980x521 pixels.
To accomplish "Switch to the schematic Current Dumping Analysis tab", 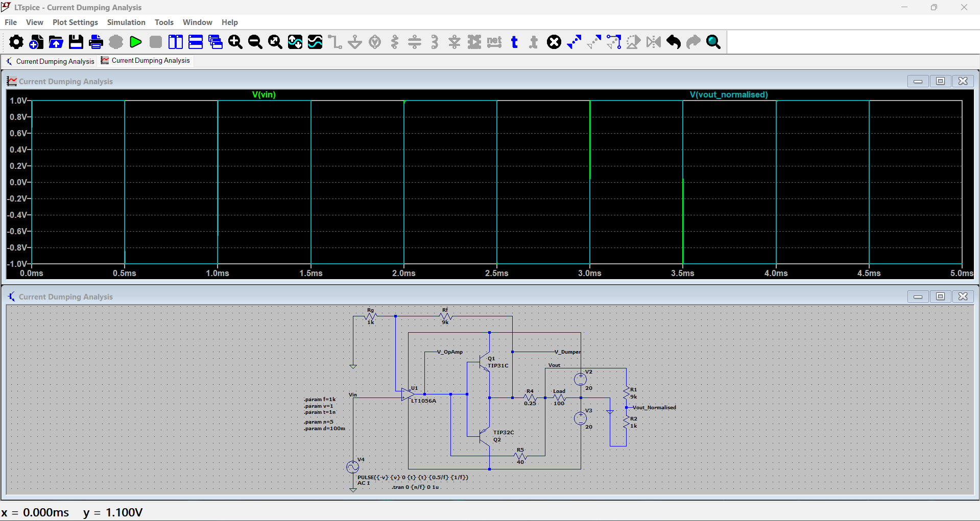I will pyautogui.click(x=50, y=61).
